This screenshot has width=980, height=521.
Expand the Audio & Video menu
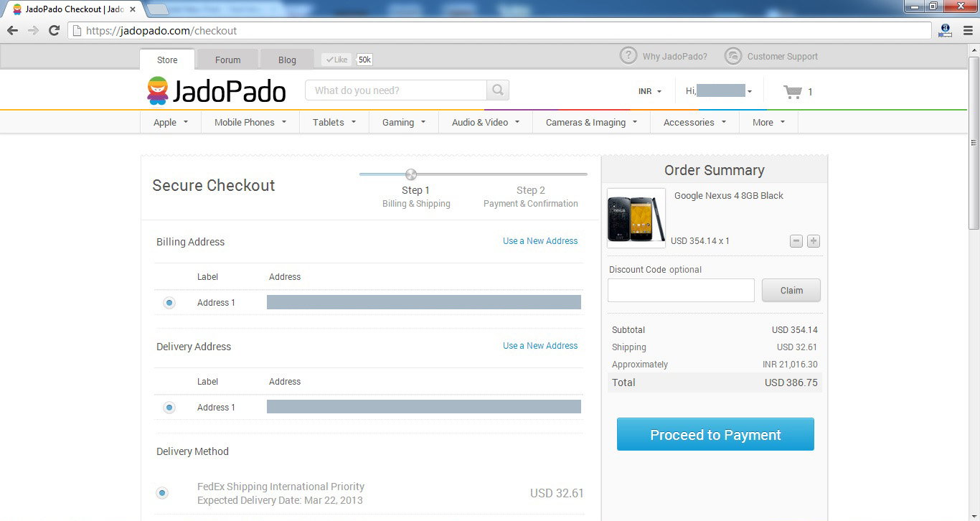point(486,122)
